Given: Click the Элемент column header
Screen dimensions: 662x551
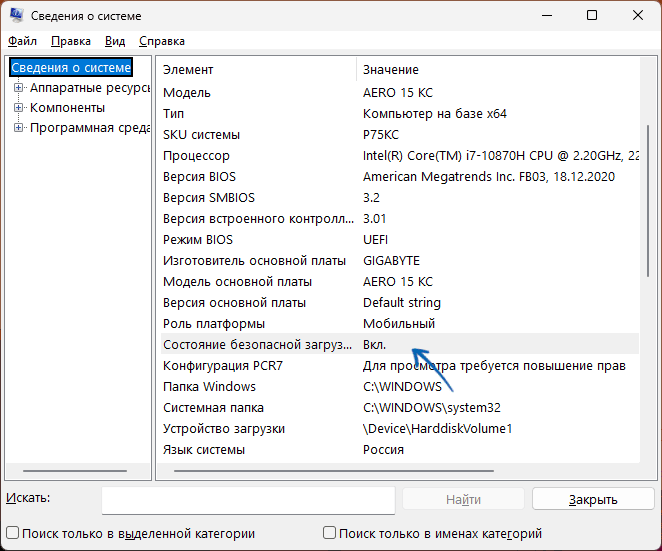Looking at the screenshot, I should (255, 70).
